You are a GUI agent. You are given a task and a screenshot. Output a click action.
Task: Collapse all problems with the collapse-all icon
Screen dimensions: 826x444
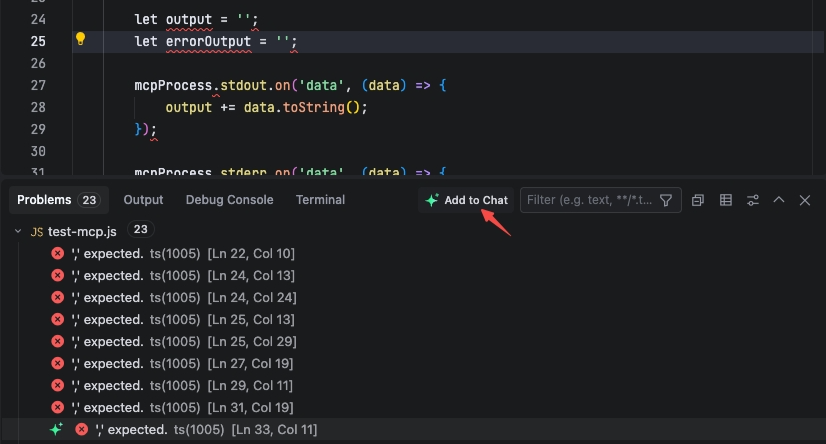[x=699, y=200]
